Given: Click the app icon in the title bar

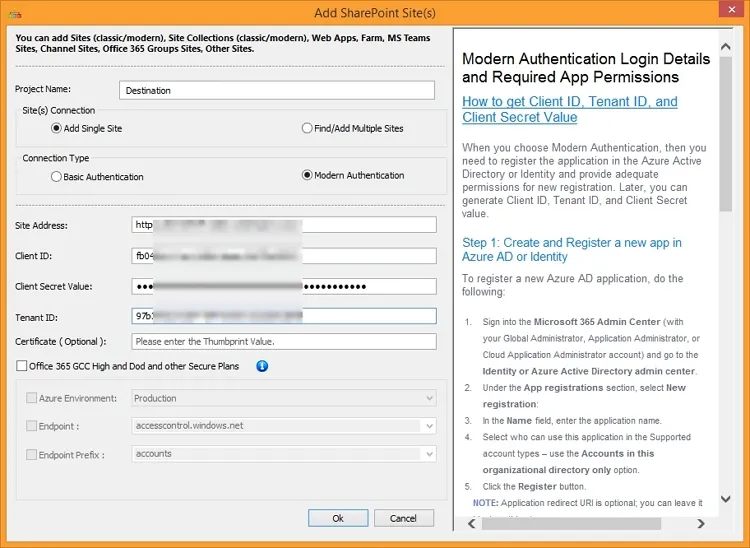Looking at the screenshot, I should click(14, 14).
